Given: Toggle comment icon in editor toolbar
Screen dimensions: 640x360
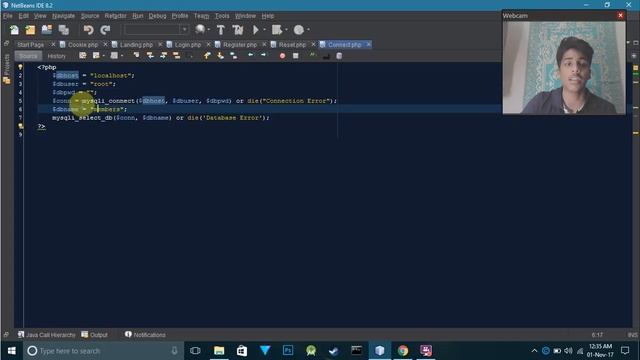Looking at the screenshot, I should 313,56.
